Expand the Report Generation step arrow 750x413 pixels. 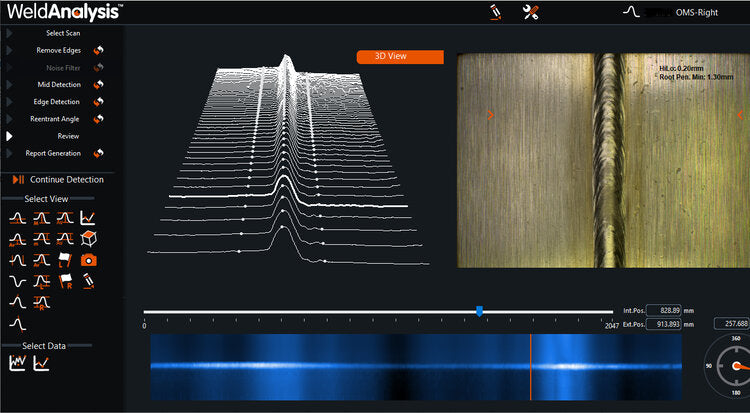[10, 153]
